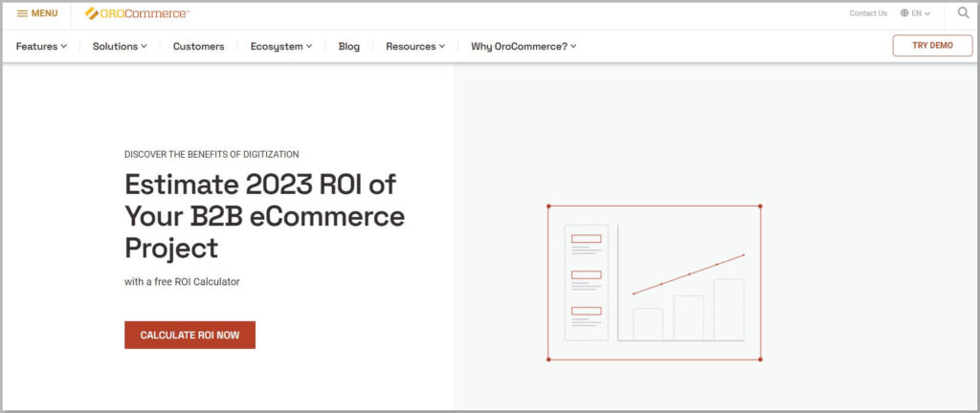Screen dimensions: 980x413
Task: Expand the Why OroCommerce? menu
Action: pos(523,46)
